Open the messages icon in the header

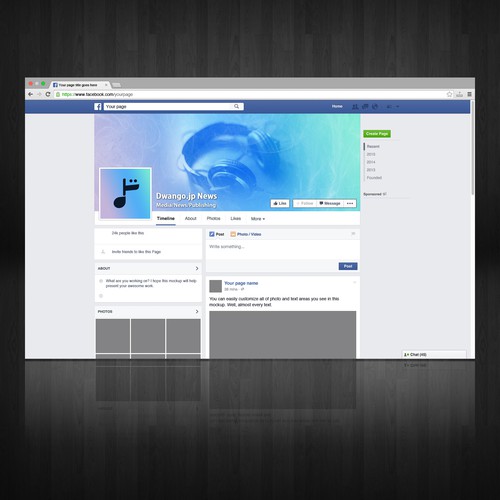tap(365, 107)
